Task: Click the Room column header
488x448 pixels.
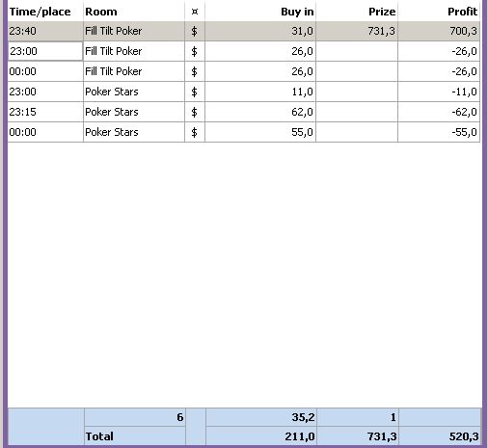Action: coord(134,12)
